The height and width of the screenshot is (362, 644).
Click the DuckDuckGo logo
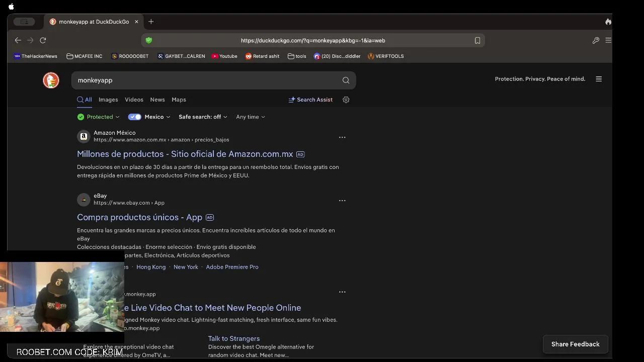point(51,80)
